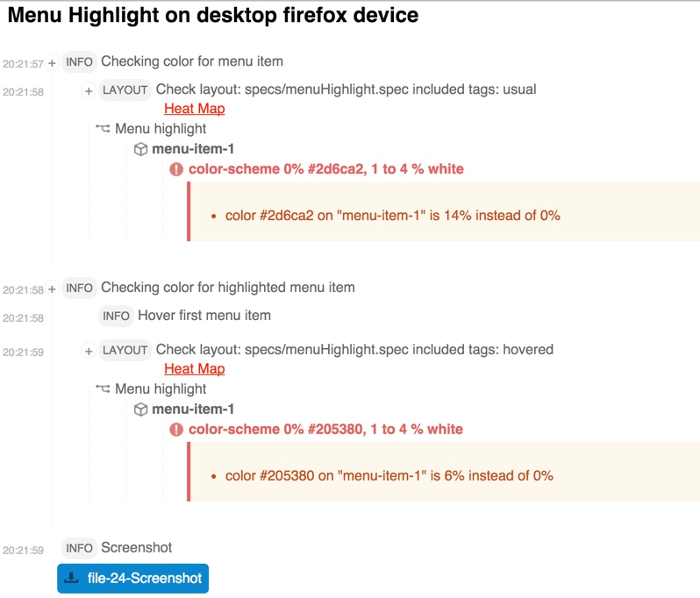The height and width of the screenshot is (598, 700).
Task: Open the second Heat Map link under hovered
Action: pyautogui.click(x=195, y=368)
